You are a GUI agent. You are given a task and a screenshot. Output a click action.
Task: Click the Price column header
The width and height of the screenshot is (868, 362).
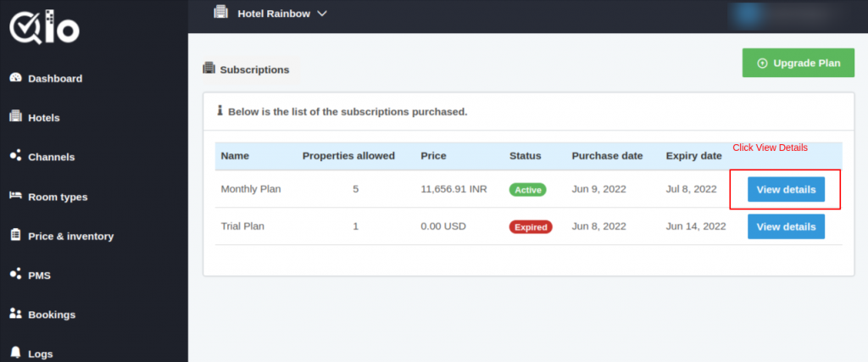click(433, 155)
